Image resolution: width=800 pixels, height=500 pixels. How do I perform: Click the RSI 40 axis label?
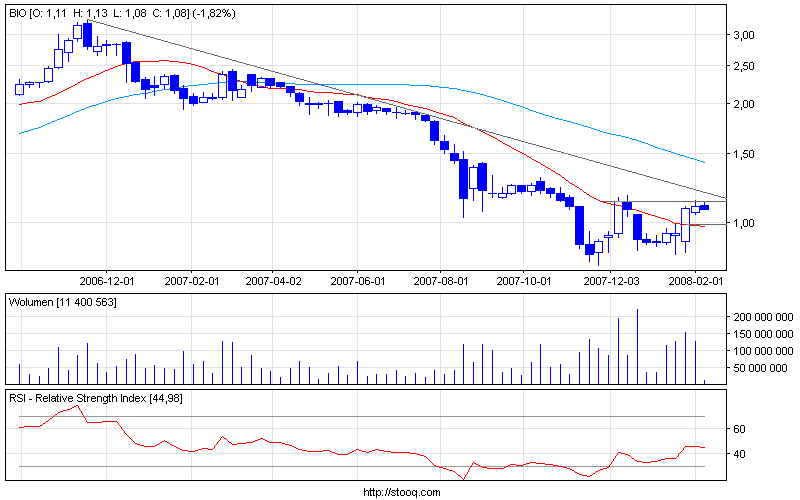tap(739, 454)
